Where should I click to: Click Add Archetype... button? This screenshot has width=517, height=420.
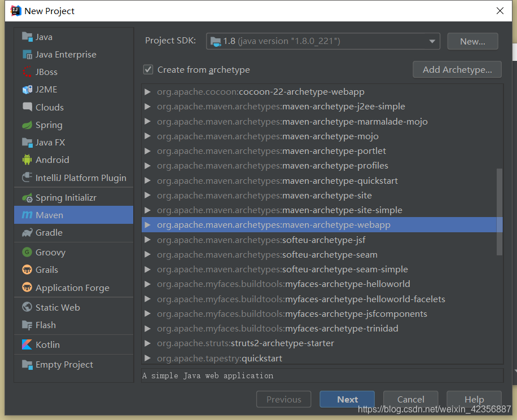tap(457, 69)
